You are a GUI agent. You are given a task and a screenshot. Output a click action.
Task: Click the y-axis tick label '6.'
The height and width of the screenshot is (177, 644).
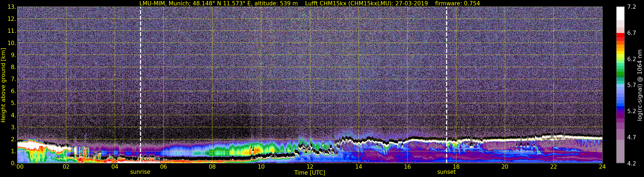click(13, 91)
